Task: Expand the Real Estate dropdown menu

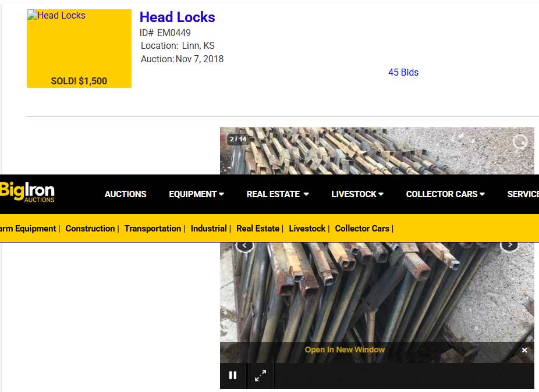Action: pyautogui.click(x=278, y=194)
